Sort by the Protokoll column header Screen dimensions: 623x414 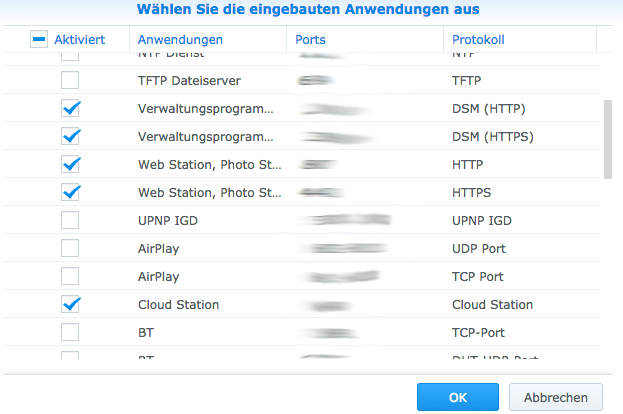click(x=481, y=39)
